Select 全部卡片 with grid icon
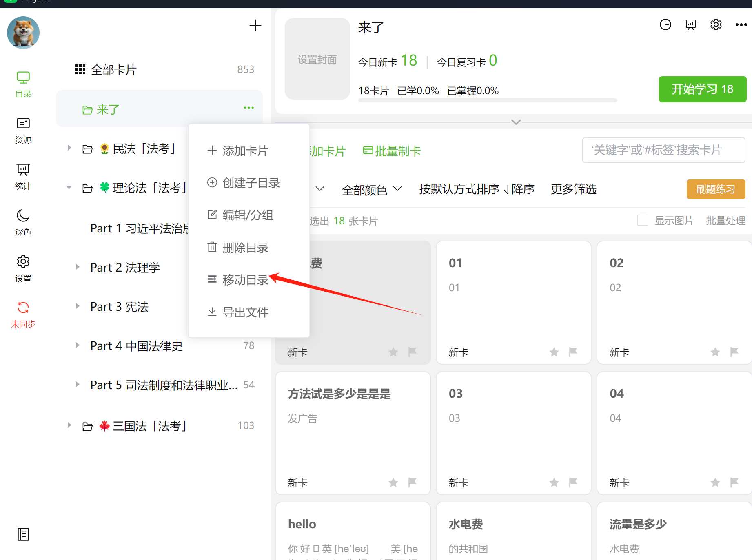The image size is (752, 560). coord(159,70)
